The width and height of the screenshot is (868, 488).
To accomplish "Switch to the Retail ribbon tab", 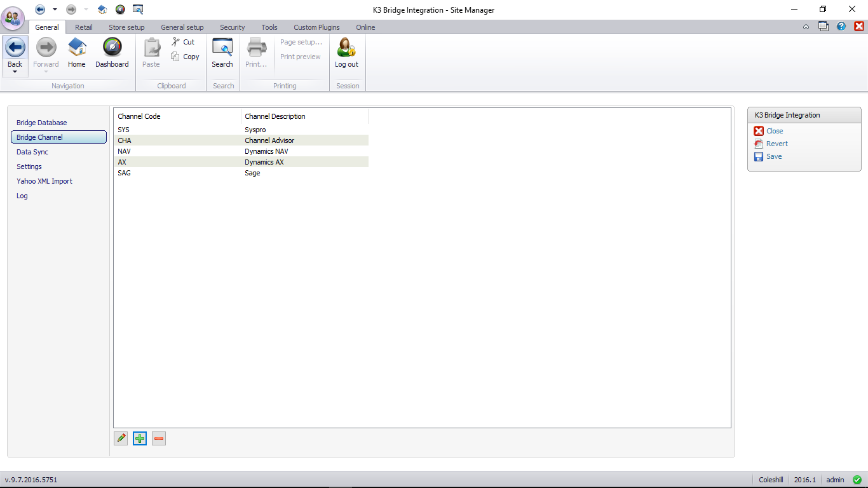I will (83, 27).
